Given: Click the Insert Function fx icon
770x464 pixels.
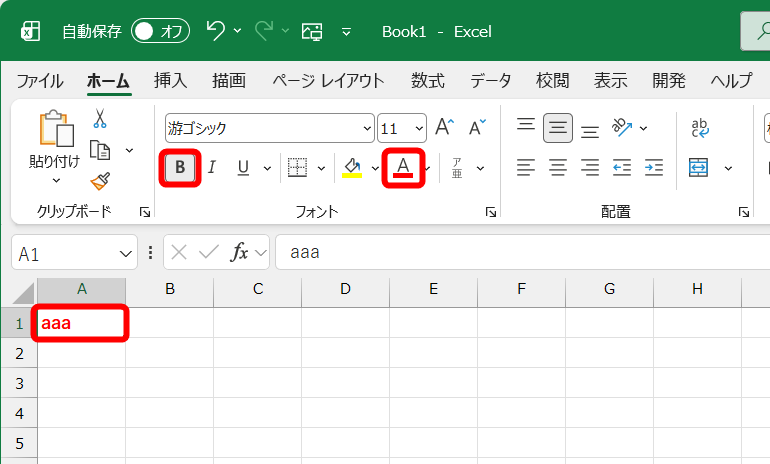Looking at the screenshot, I should pyautogui.click(x=239, y=252).
